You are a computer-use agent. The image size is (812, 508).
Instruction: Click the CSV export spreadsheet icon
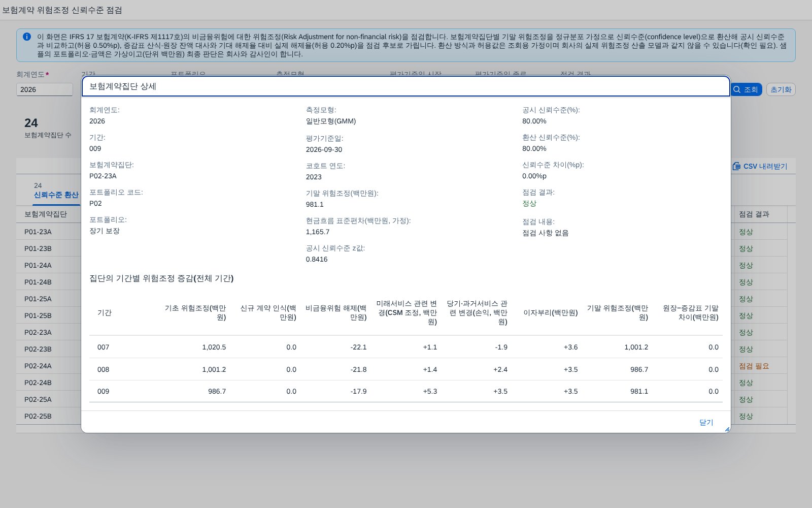point(736,166)
